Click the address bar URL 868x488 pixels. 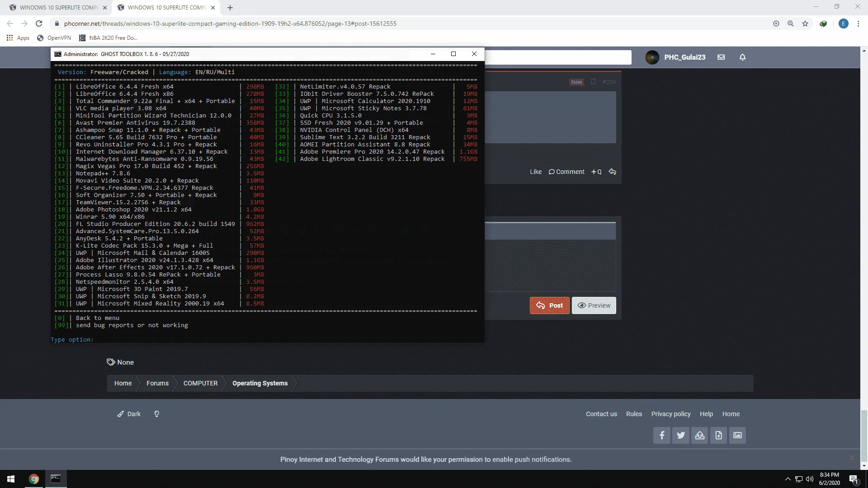coord(230,23)
